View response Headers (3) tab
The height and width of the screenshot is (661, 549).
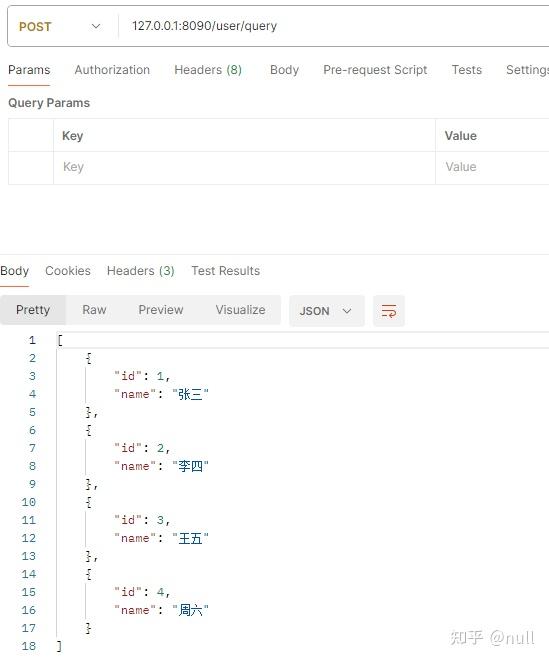[x=140, y=271]
